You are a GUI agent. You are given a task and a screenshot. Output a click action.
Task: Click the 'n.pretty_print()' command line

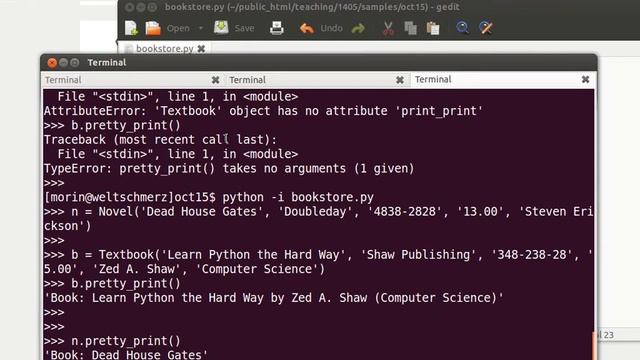tap(112, 341)
